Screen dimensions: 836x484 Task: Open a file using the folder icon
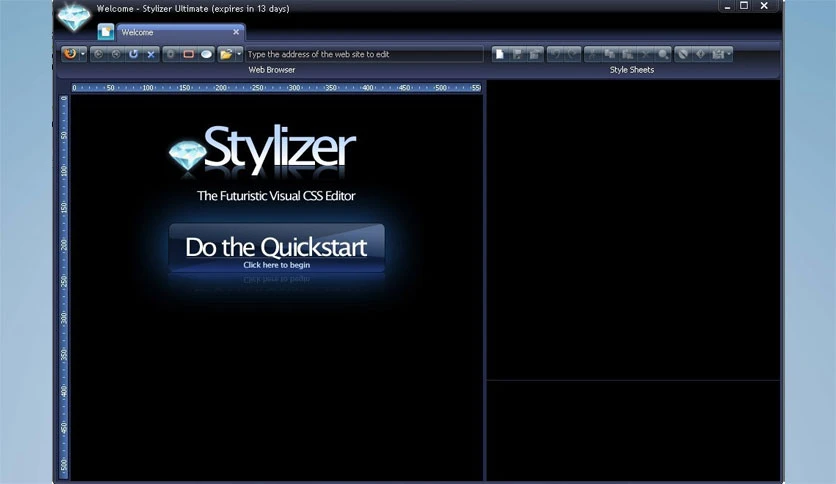226,54
